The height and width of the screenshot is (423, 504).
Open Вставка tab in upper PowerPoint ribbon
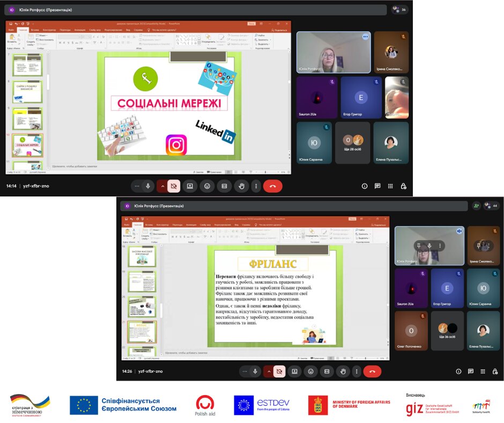pyautogui.click(x=35, y=30)
